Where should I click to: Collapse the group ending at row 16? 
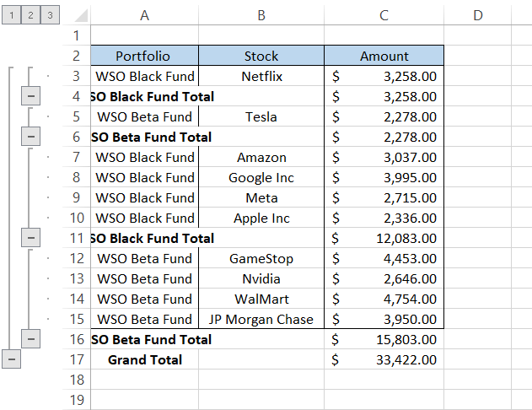point(30,339)
